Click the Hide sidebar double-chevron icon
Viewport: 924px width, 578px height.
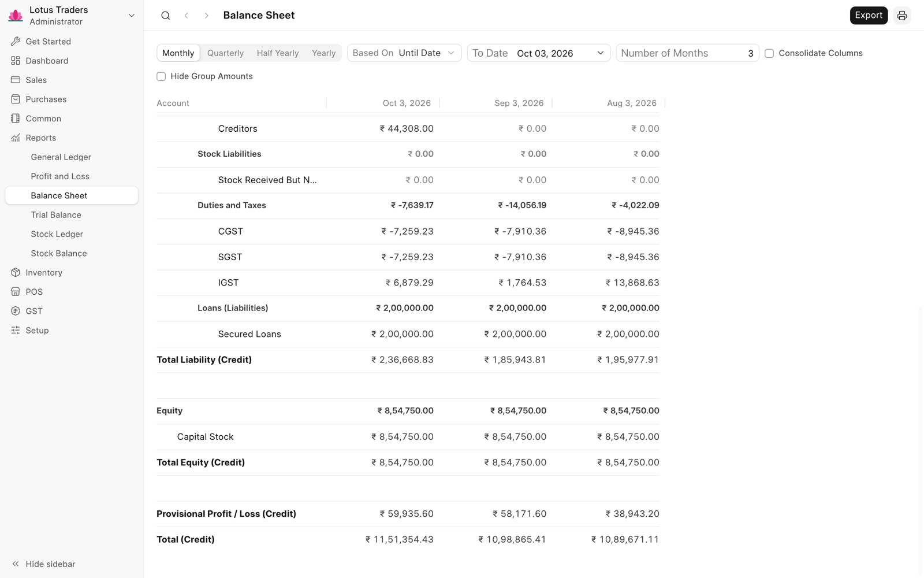(16, 564)
